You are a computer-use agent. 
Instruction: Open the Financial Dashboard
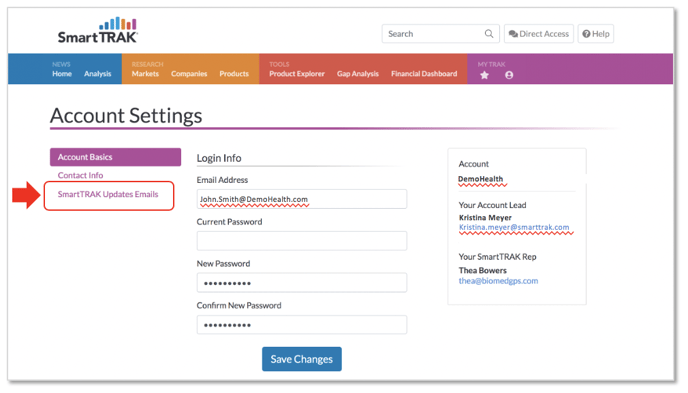(x=424, y=74)
